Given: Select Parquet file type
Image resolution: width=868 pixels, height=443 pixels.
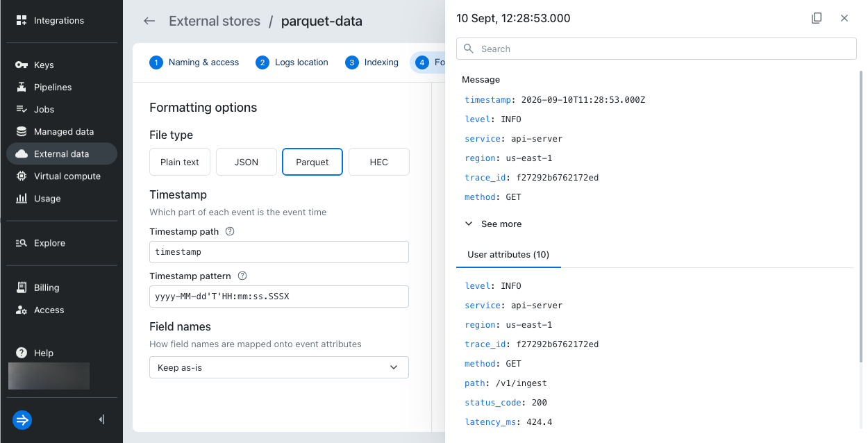Looking at the screenshot, I should pos(312,162).
